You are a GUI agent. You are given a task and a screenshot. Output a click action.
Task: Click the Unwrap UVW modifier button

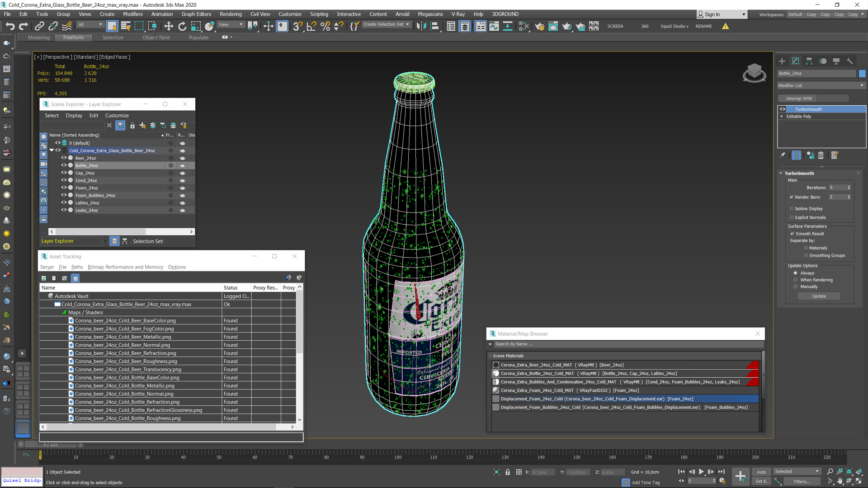pos(798,99)
